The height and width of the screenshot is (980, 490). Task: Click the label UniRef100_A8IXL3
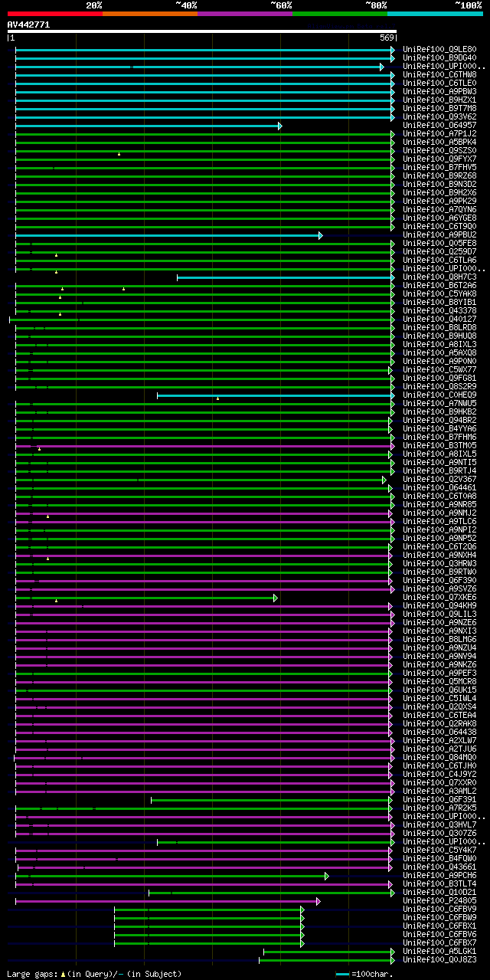[x=439, y=345]
